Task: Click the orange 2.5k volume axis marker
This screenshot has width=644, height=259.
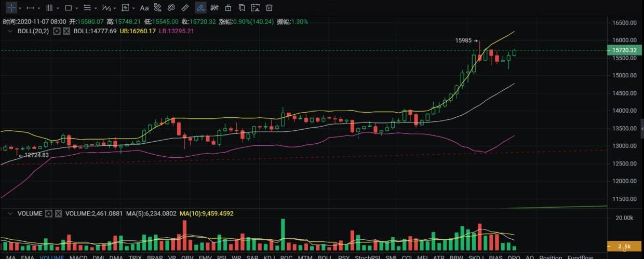Action: [x=625, y=246]
